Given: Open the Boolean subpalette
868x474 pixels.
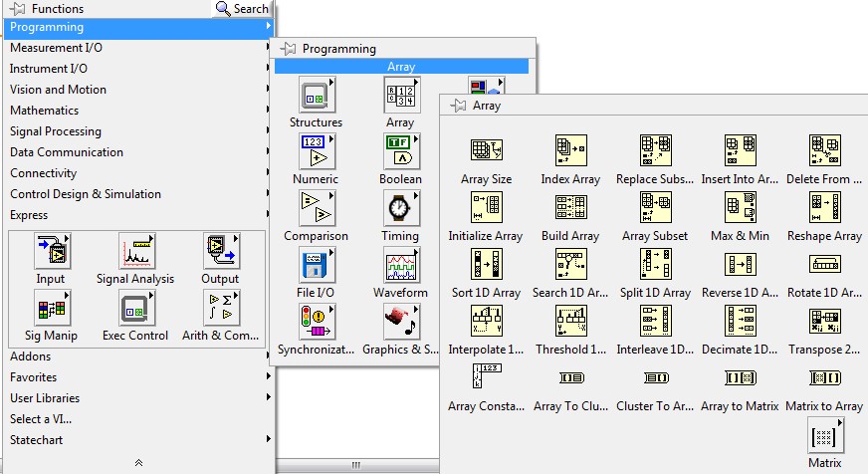Looking at the screenshot, I should pyautogui.click(x=401, y=151).
